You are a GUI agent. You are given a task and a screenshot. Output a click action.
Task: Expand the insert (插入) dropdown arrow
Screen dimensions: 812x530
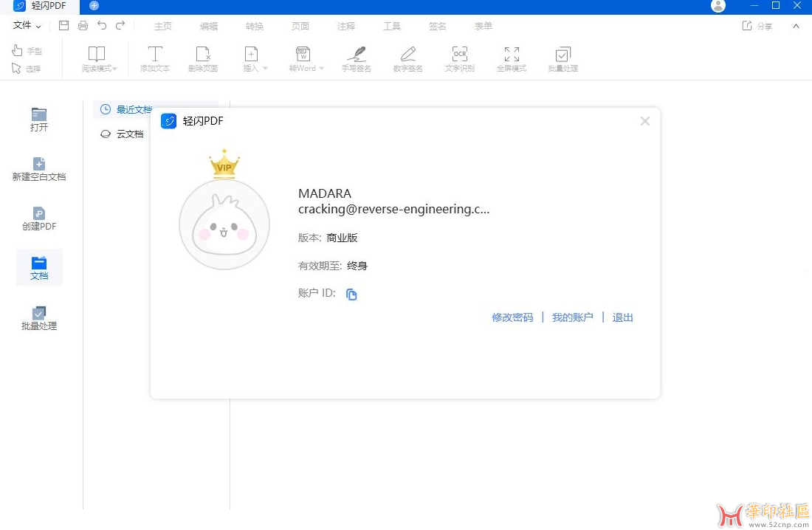265,69
